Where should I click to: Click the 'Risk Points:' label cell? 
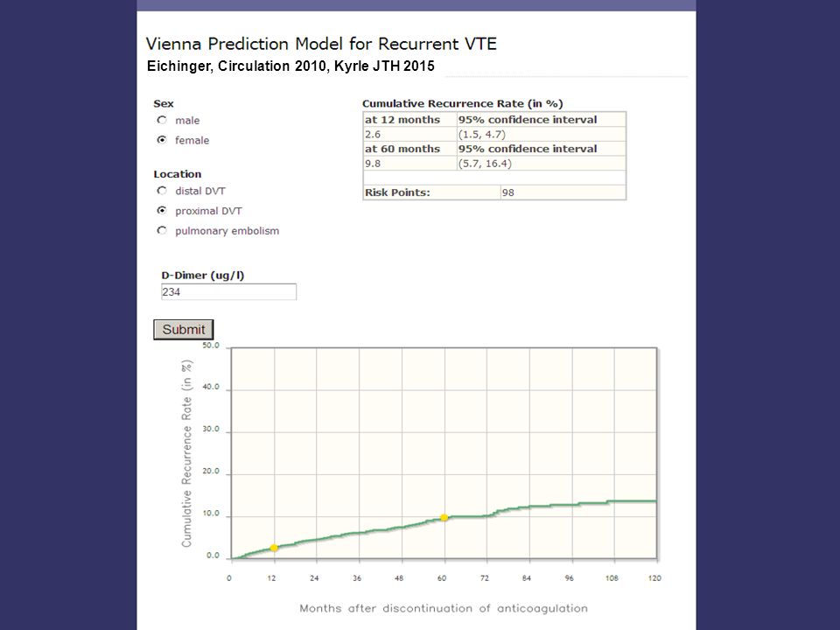pyautogui.click(x=431, y=192)
